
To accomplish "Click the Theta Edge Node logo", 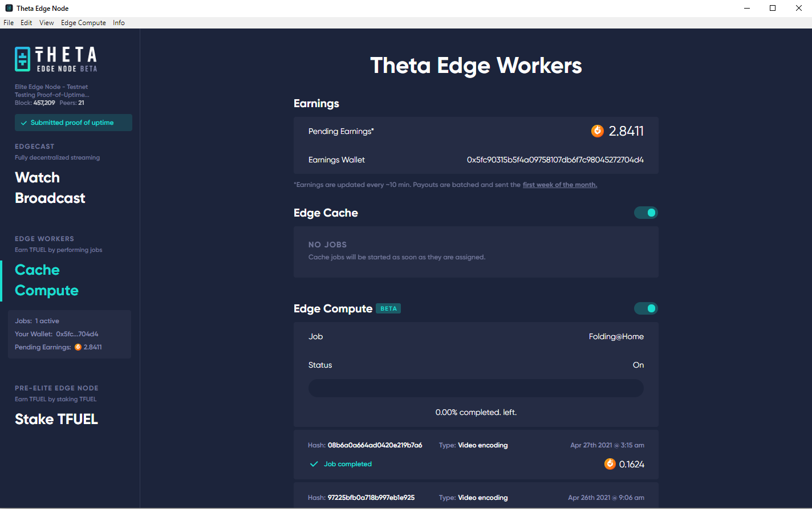I will click(55, 58).
